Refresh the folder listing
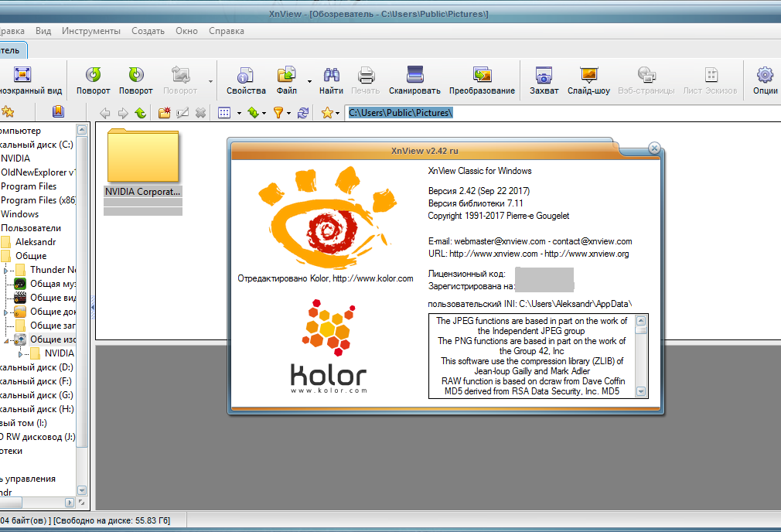Screen dimensions: 781x532 (303, 113)
